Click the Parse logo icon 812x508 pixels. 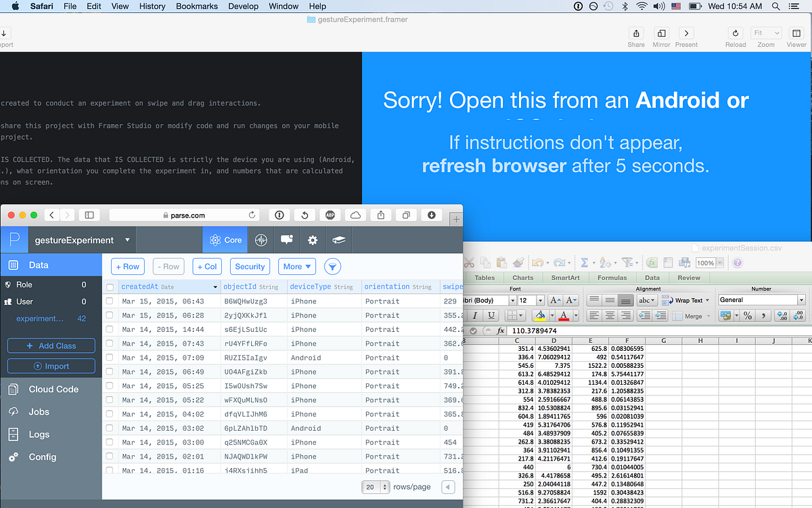pos(14,240)
